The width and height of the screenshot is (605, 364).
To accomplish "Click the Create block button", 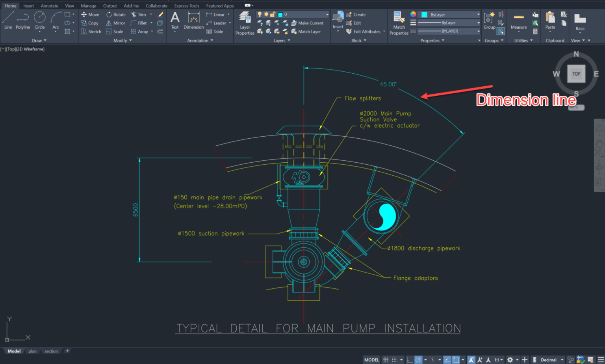I will point(356,15).
